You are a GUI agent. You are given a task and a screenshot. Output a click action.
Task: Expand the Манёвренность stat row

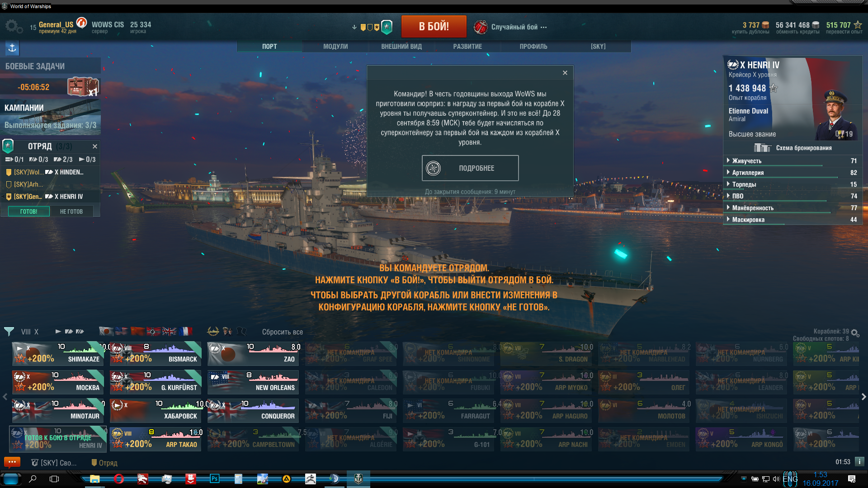pyautogui.click(x=793, y=208)
